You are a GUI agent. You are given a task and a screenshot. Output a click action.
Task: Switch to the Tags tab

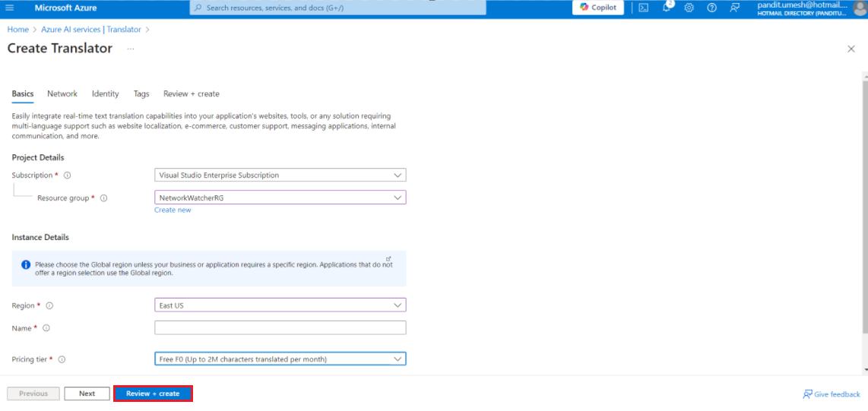141,94
